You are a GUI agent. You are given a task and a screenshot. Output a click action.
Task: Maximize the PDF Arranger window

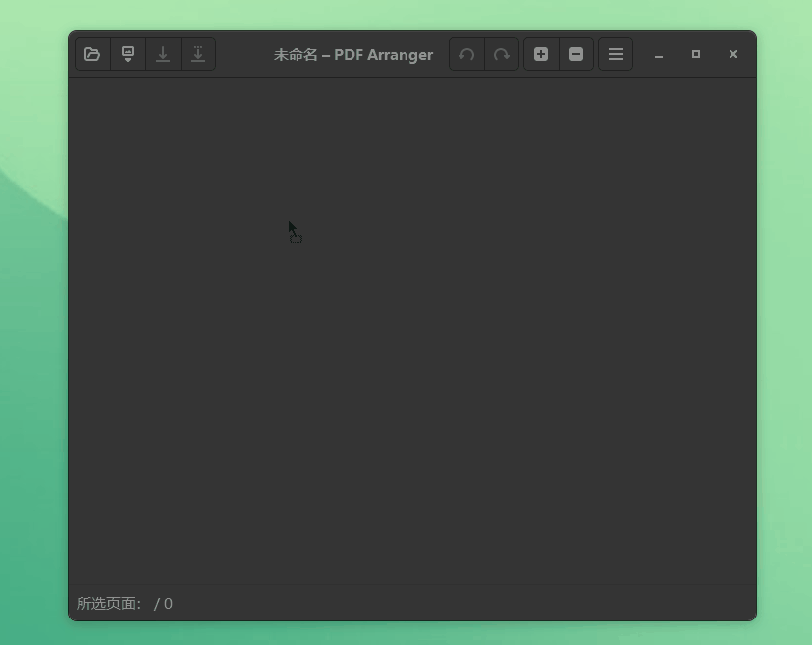[x=696, y=54]
